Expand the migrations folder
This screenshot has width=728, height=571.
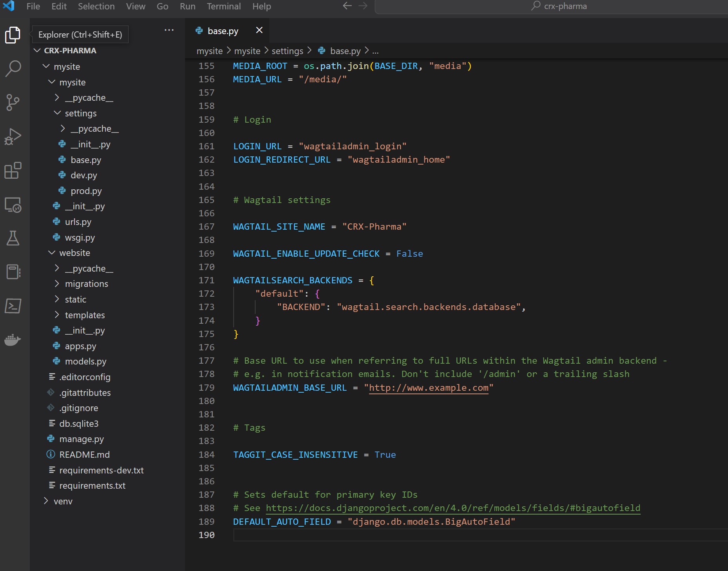86,284
